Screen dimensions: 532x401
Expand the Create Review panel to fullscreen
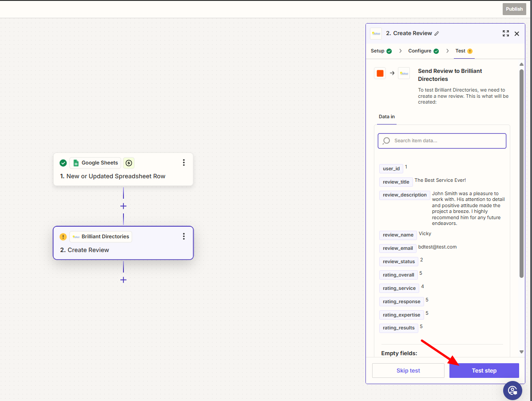[x=505, y=33]
